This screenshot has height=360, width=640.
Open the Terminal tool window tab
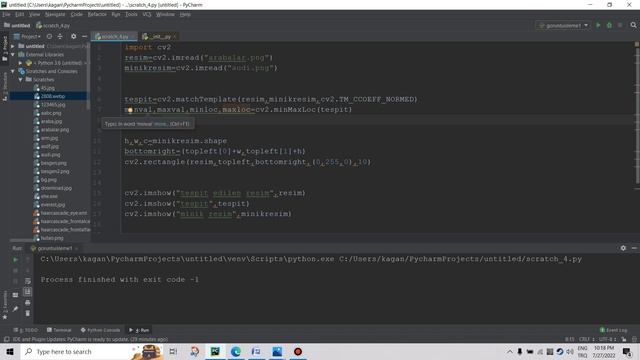coord(59,330)
